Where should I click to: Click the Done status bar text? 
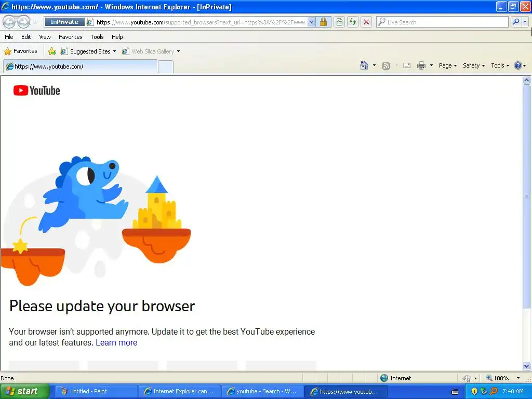coord(7,378)
